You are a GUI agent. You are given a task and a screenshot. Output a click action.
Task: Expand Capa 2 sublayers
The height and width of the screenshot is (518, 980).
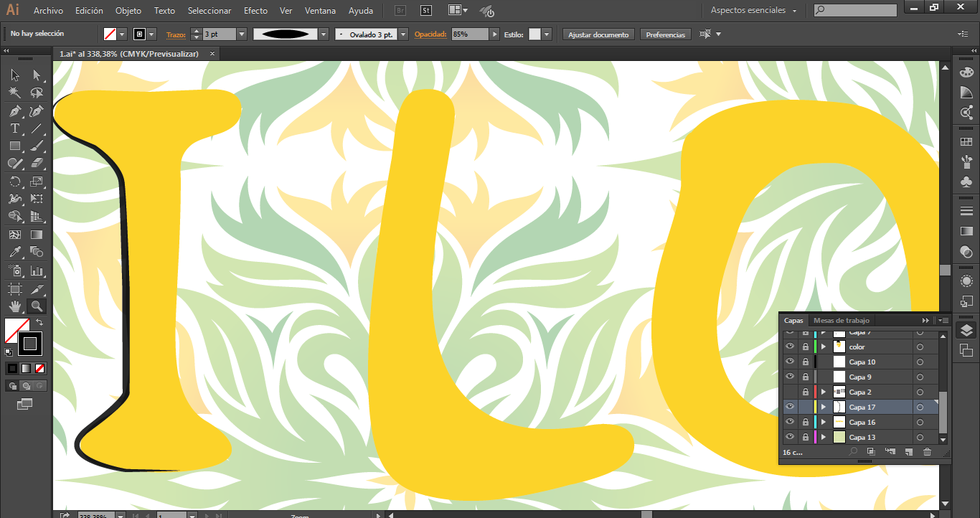tap(824, 392)
